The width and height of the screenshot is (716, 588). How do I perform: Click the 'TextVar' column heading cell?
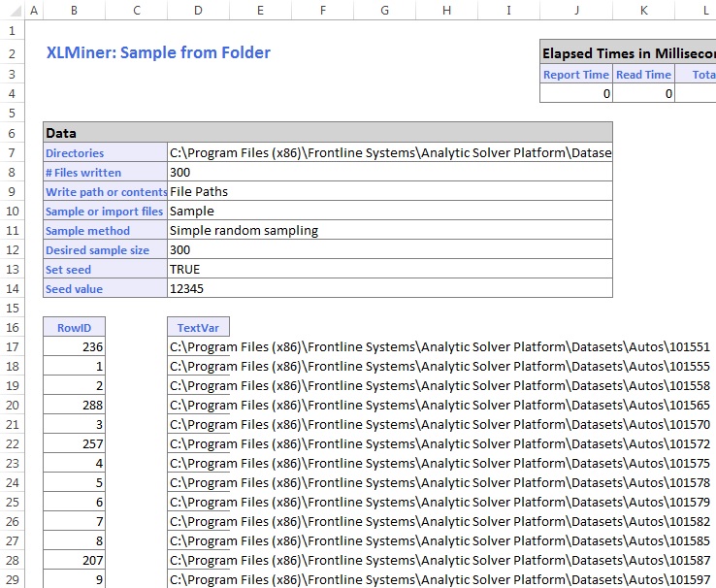point(198,328)
